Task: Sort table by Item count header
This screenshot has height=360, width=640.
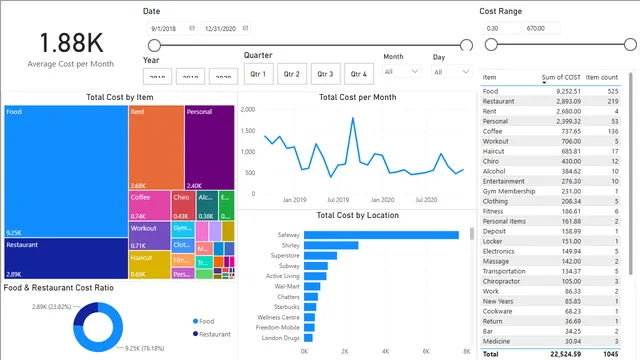Action: pyautogui.click(x=602, y=77)
